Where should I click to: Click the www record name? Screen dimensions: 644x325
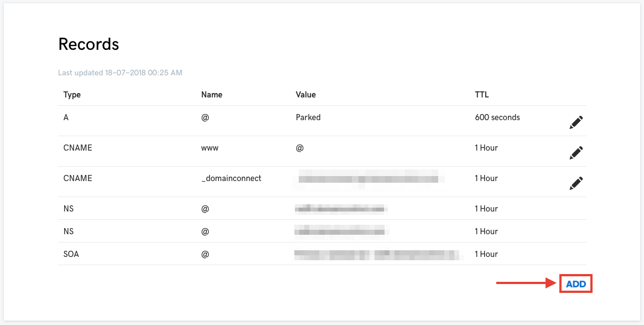click(210, 148)
